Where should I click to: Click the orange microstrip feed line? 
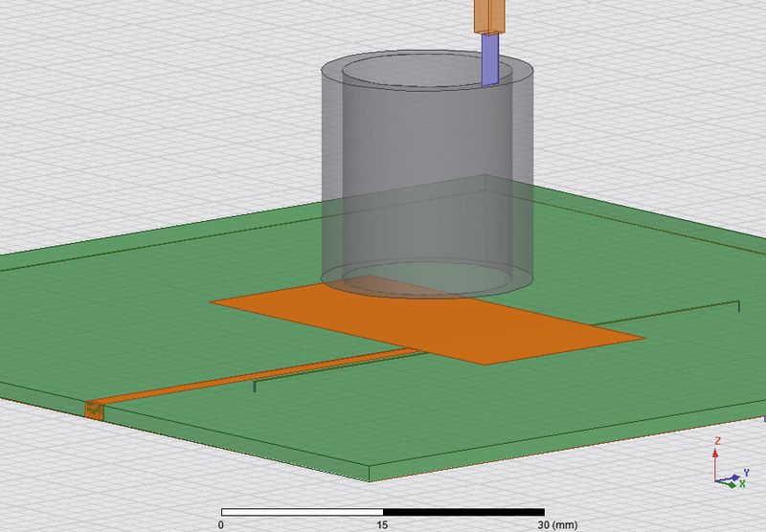tap(259, 376)
